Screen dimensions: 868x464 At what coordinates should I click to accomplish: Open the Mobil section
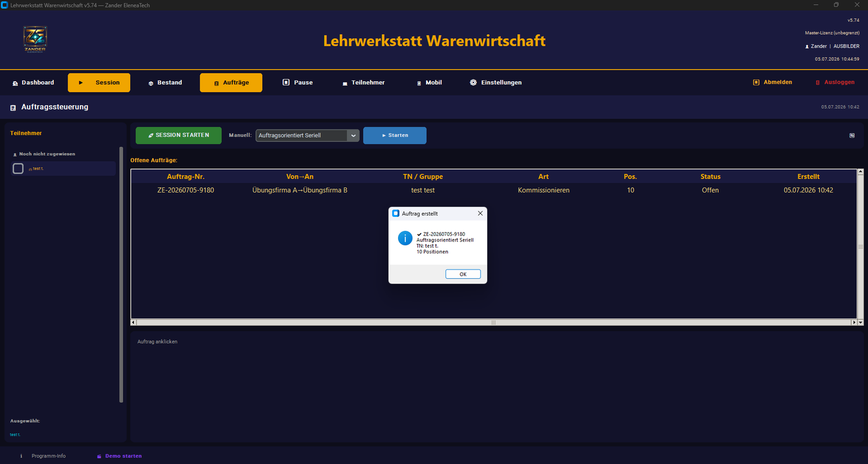pyautogui.click(x=429, y=82)
